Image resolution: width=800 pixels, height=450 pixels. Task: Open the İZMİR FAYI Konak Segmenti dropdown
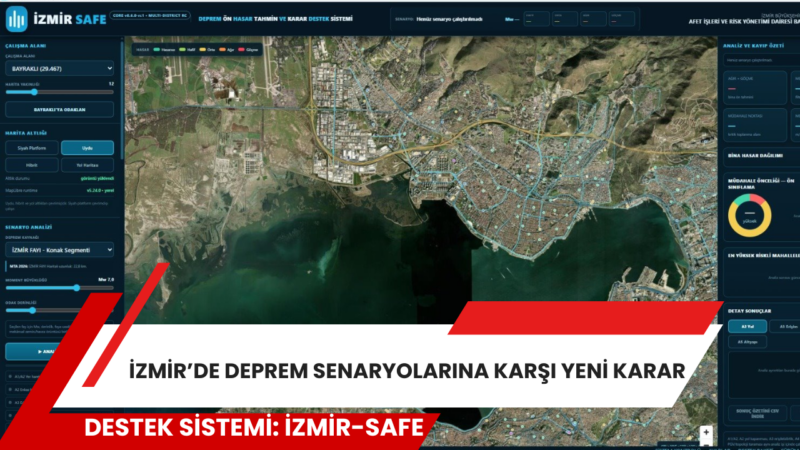tap(60, 250)
